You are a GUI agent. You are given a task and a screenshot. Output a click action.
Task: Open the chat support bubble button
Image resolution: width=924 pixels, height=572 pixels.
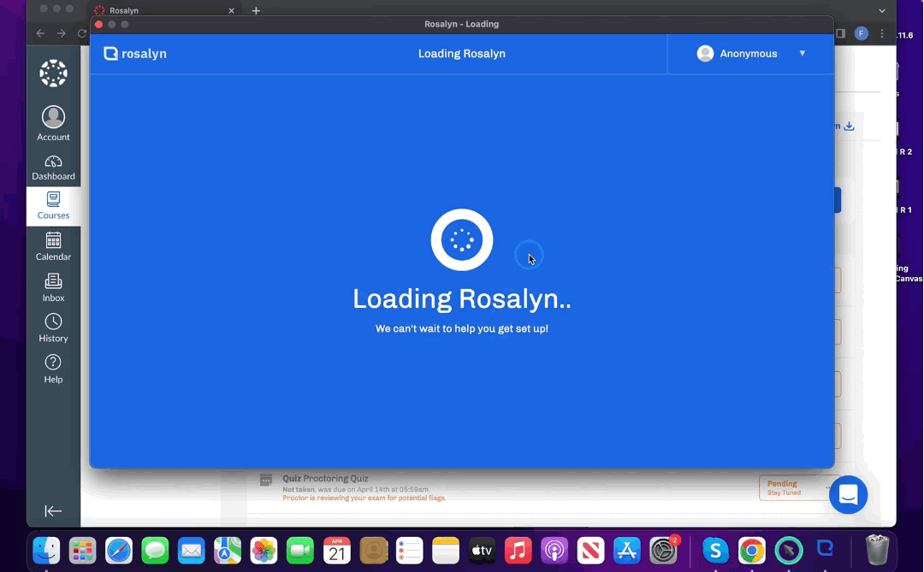coord(848,495)
